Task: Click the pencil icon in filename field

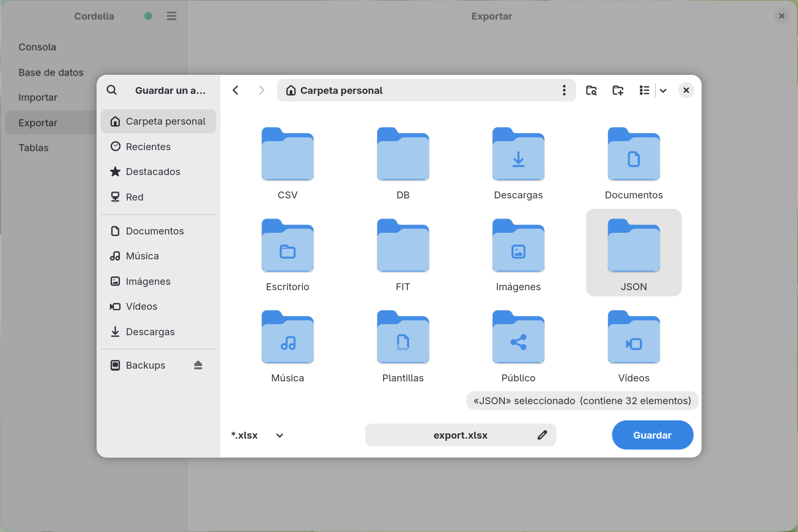Action: point(542,435)
